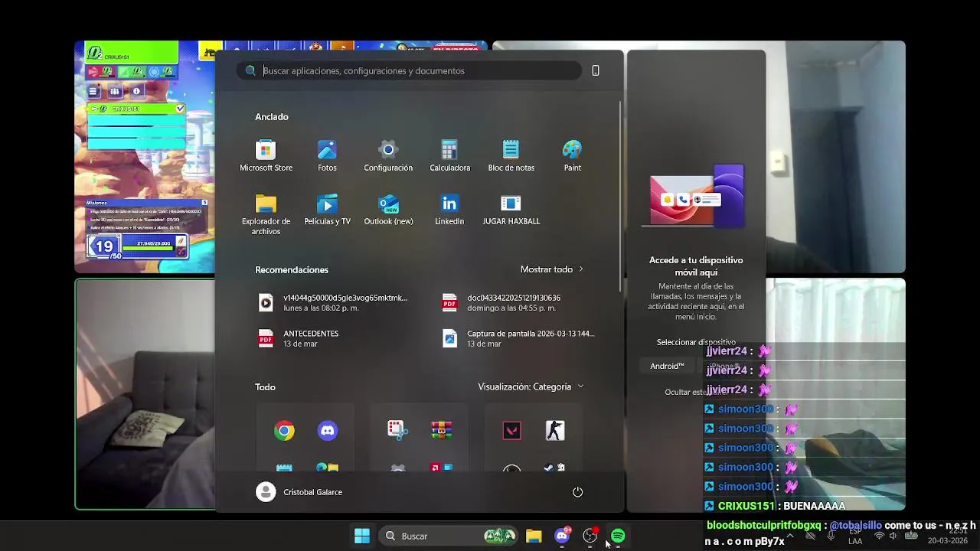
Task: Toggle the phone panel icon beside search
Action: [x=596, y=70]
